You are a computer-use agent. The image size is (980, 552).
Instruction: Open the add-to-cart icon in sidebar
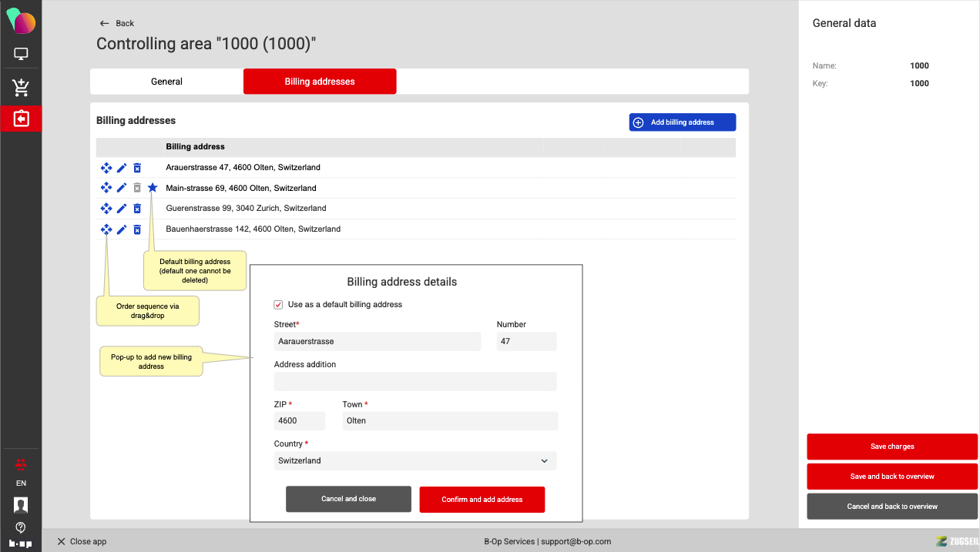click(x=21, y=88)
